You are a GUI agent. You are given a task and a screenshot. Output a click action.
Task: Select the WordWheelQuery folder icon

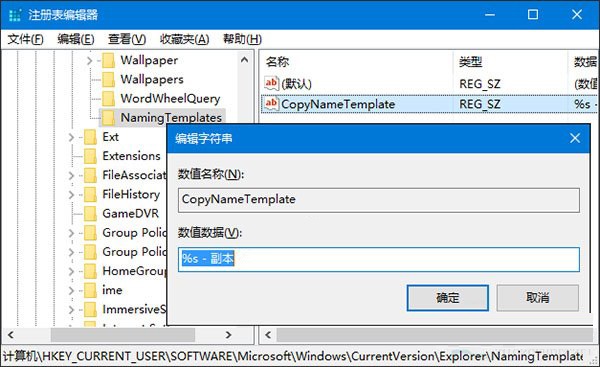109,99
